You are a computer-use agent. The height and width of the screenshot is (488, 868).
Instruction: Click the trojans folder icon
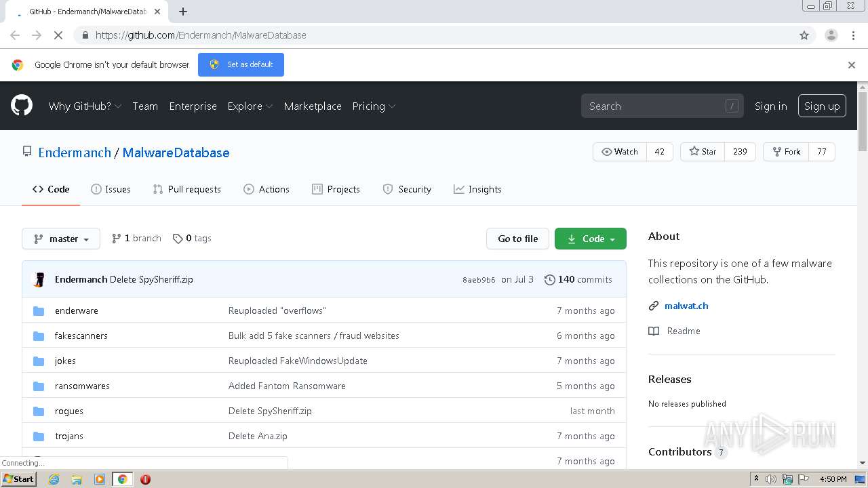pyautogui.click(x=39, y=436)
